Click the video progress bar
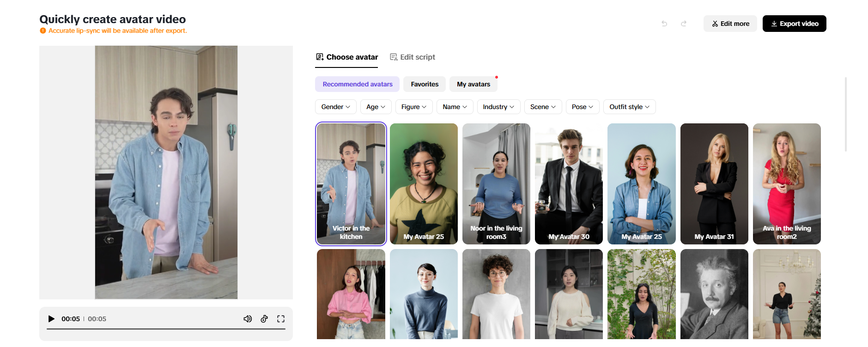Screen dimensions: 868x347 point(166,329)
